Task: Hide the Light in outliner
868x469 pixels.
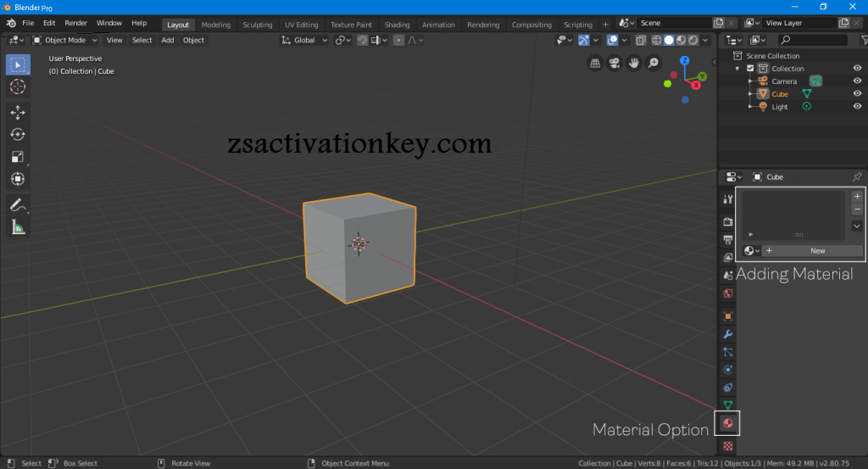Action: (858, 106)
